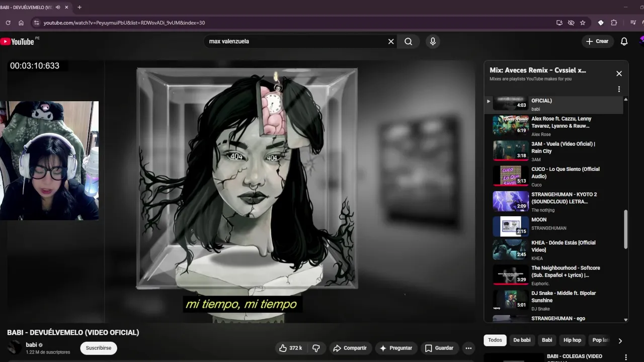Click the playlist scroll down arrow

[626, 320]
